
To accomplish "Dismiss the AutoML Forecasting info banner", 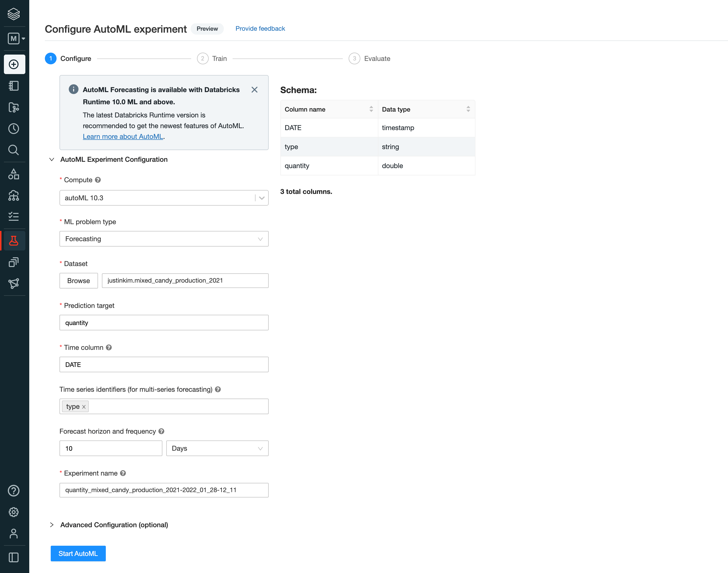I will [x=255, y=90].
